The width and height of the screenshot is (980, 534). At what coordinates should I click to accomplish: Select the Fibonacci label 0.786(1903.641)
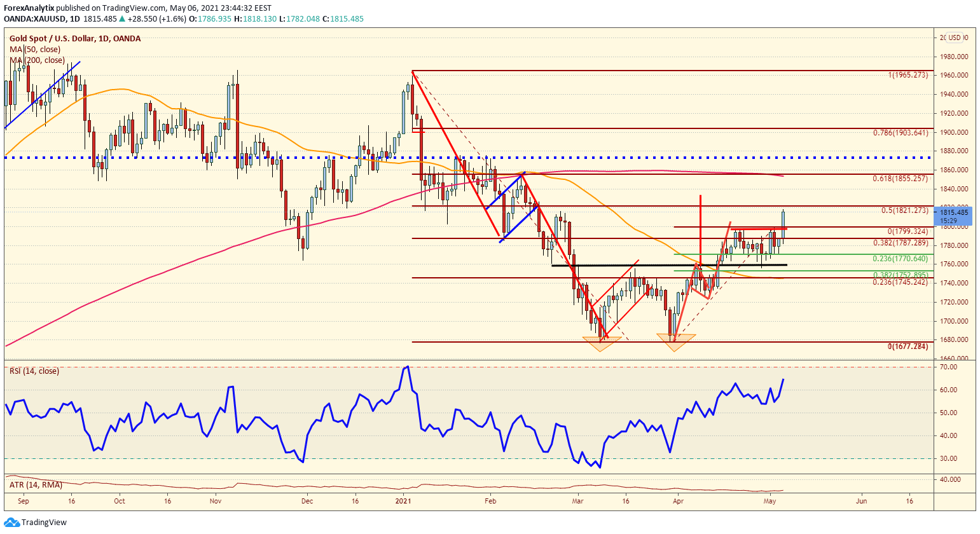coord(901,133)
